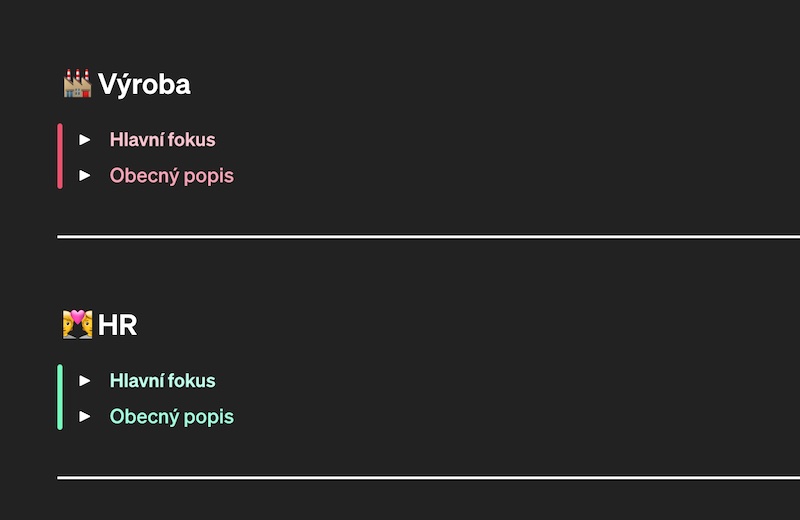800x520 pixels.
Task: Select the divider line below HR section
Action: (x=429, y=478)
